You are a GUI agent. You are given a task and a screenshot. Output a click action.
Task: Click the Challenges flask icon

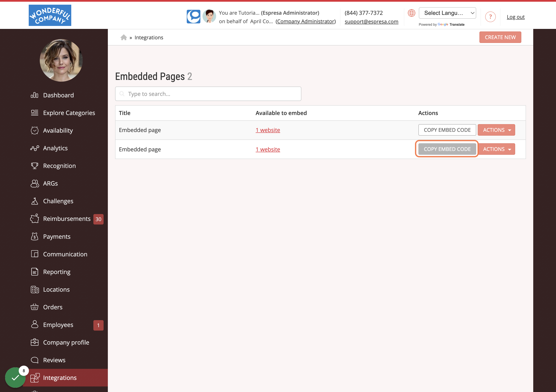coord(34,201)
